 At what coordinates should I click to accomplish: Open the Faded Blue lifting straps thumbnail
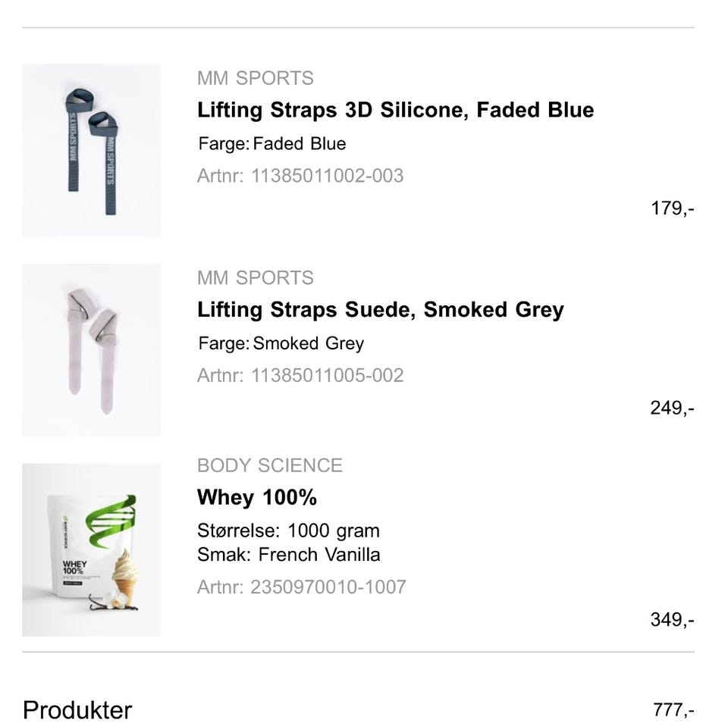[92, 150]
